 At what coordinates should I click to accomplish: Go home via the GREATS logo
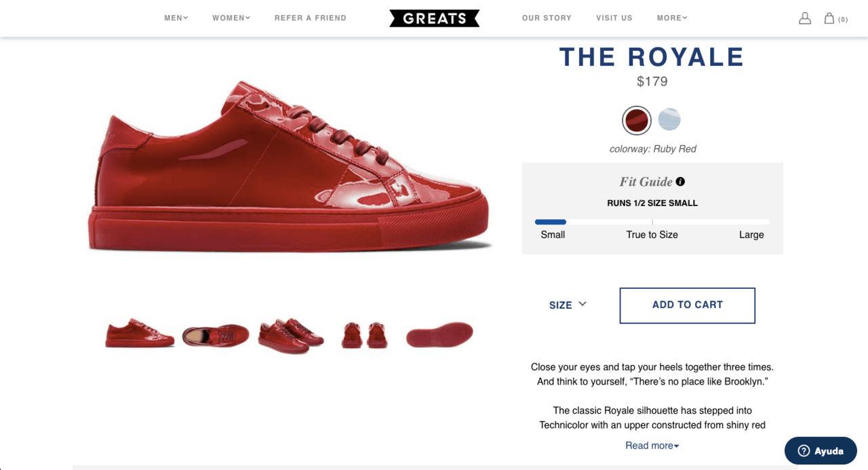[435, 18]
